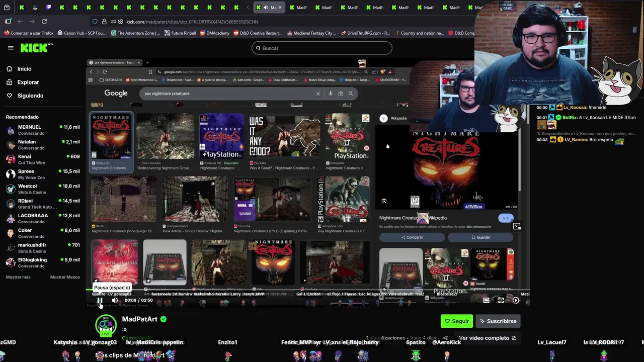Open the MadPatArt live avatar
The width and height of the screenshot is (644, 362).
(106, 325)
